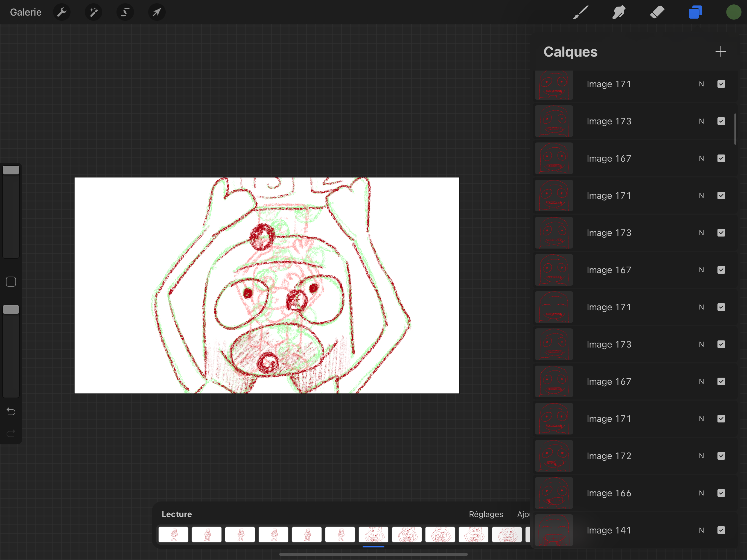
Task: Select the first frame in the timeline
Action: pyautogui.click(x=173, y=535)
